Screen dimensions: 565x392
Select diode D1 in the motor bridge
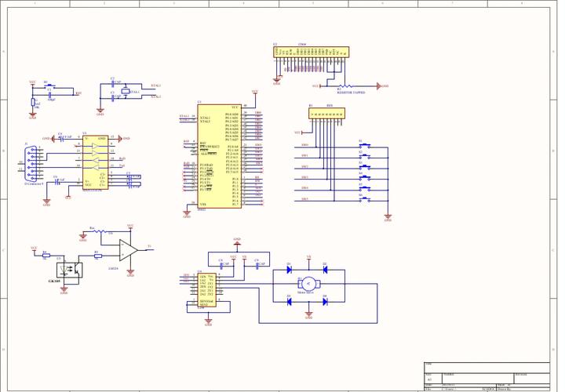(289, 270)
